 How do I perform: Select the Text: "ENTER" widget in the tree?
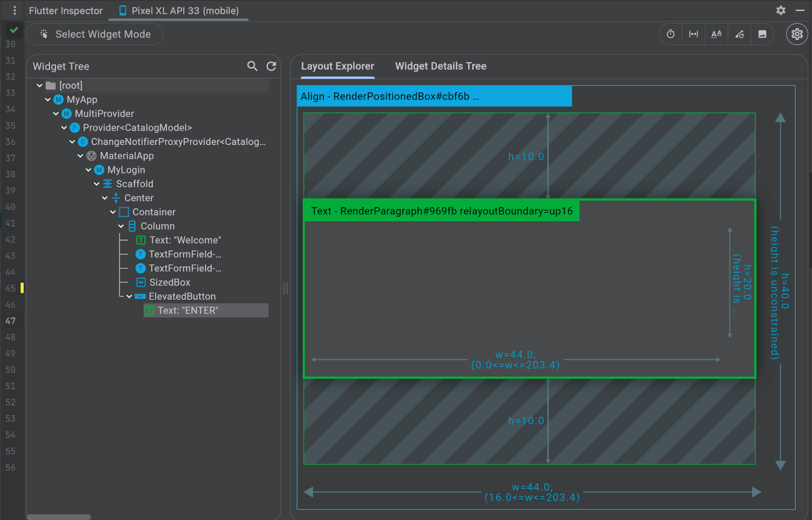[188, 310]
